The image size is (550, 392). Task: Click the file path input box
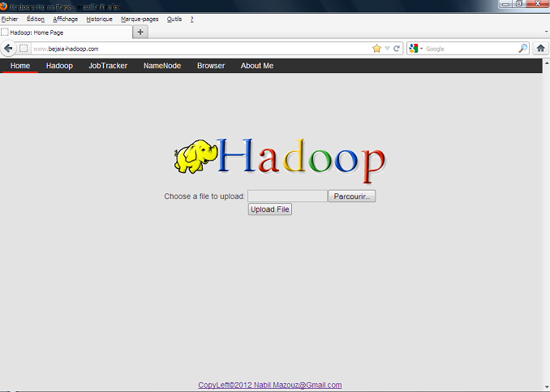pos(288,196)
